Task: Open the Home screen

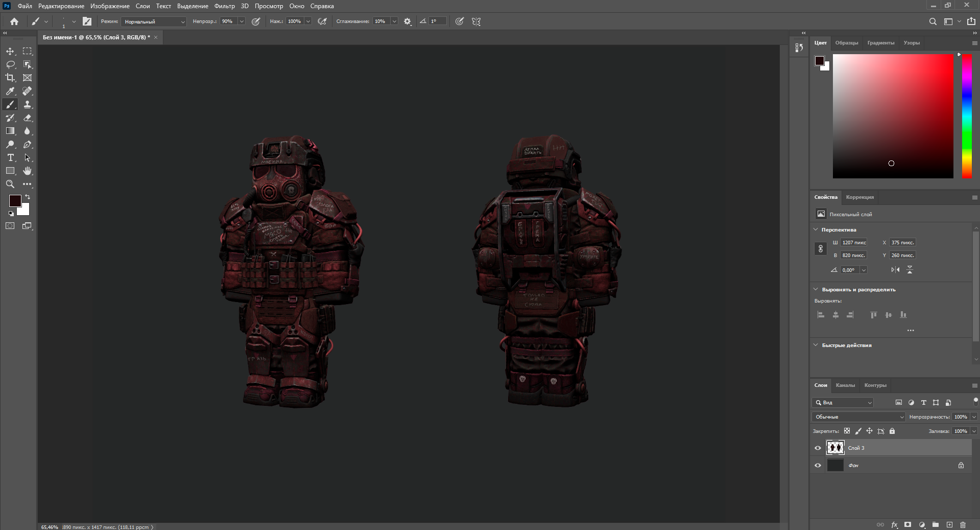Action: tap(14, 21)
